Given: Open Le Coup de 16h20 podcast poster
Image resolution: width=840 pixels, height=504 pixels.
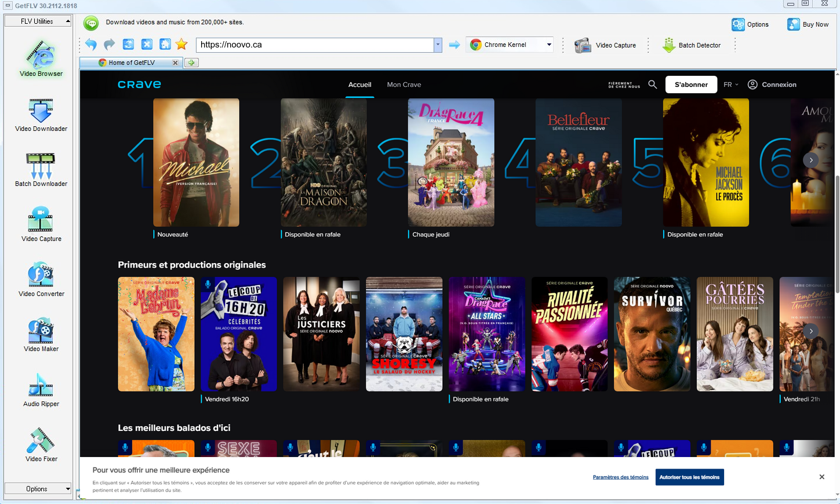Looking at the screenshot, I should (x=239, y=334).
